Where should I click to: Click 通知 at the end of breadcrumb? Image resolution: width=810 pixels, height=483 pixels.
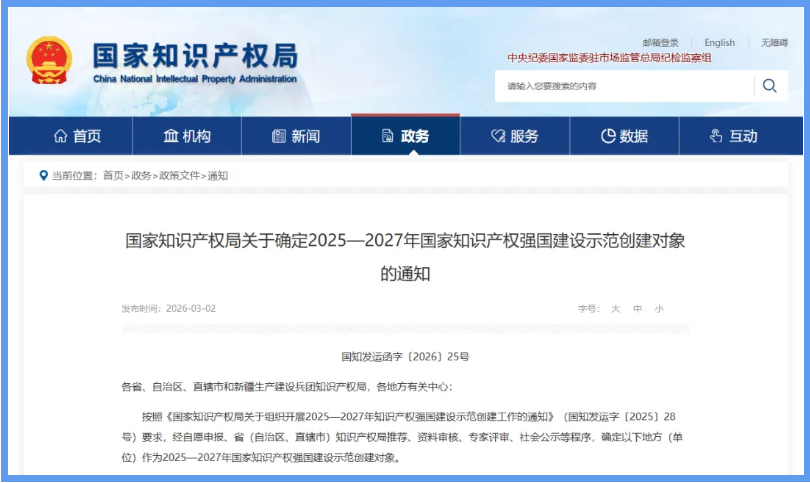(217, 175)
